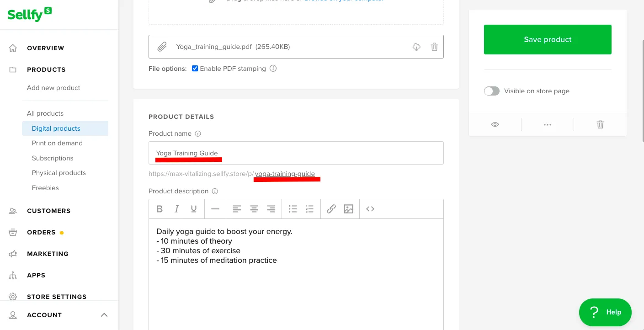The width and height of the screenshot is (644, 330).
Task: Delete the Yoga_training_guide.pdf file
Action: click(x=434, y=47)
